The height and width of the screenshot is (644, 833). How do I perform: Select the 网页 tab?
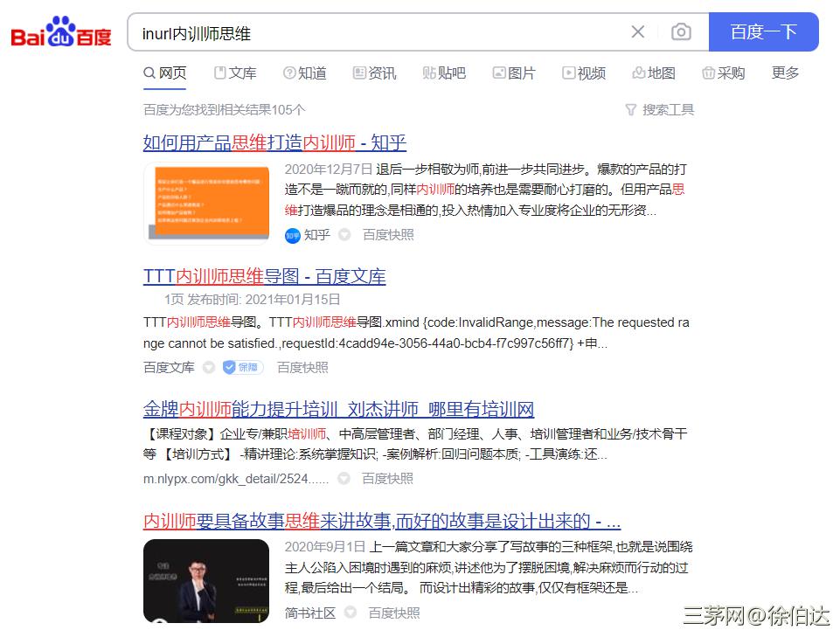point(165,73)
